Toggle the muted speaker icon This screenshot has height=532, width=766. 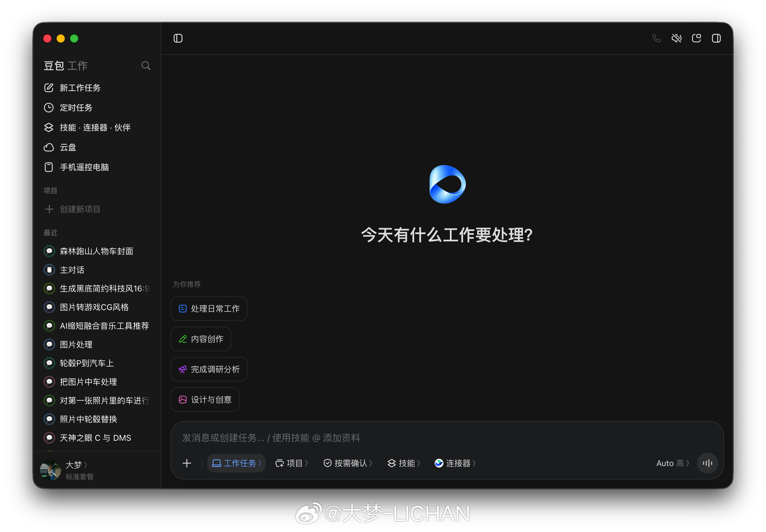pyautogui.click(x=676, y=38)
